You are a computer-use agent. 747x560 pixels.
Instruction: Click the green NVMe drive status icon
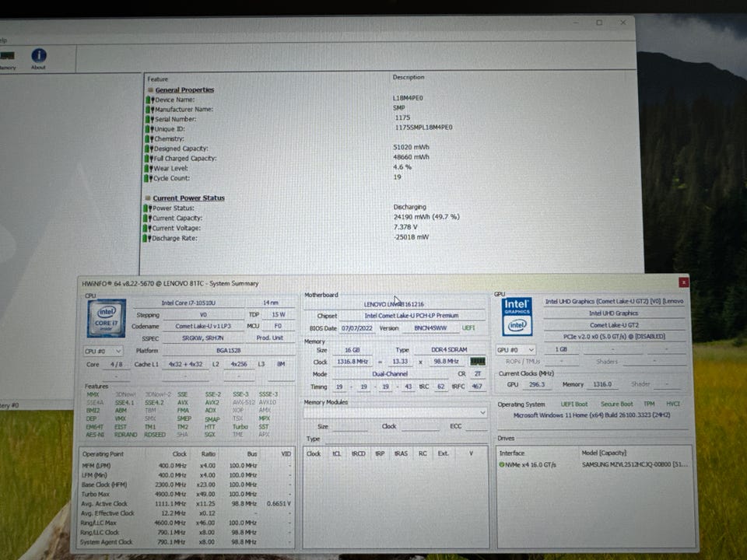(x=503, y=464)
